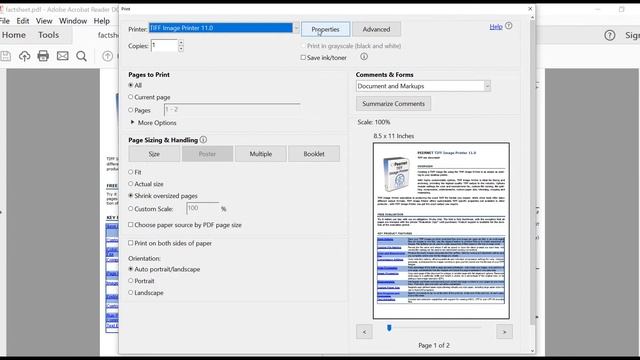This screenshot has height=360, width=640.
Task: Click the printer Properties button
Action: coord(325,29)
